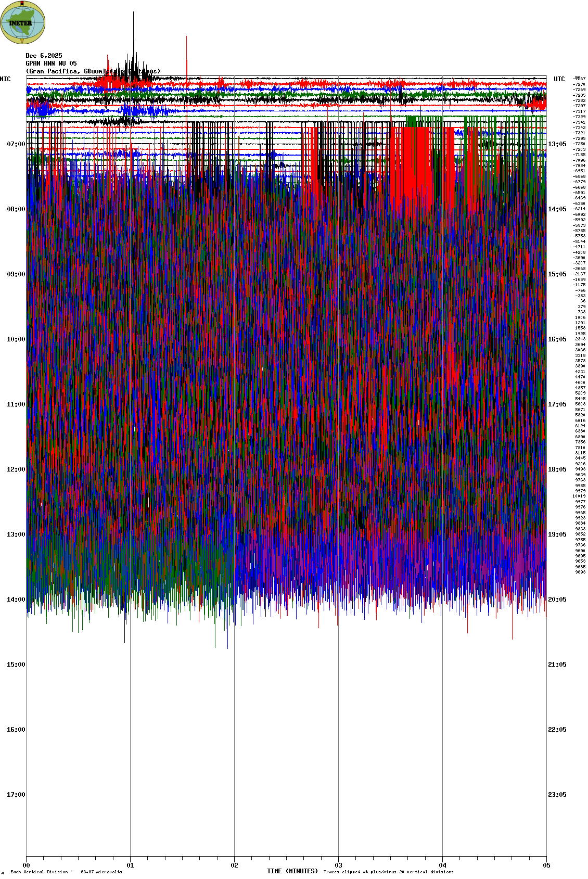
Task: Click the NIC local time header
Action: pyautogui.click(x=5, y=79)
